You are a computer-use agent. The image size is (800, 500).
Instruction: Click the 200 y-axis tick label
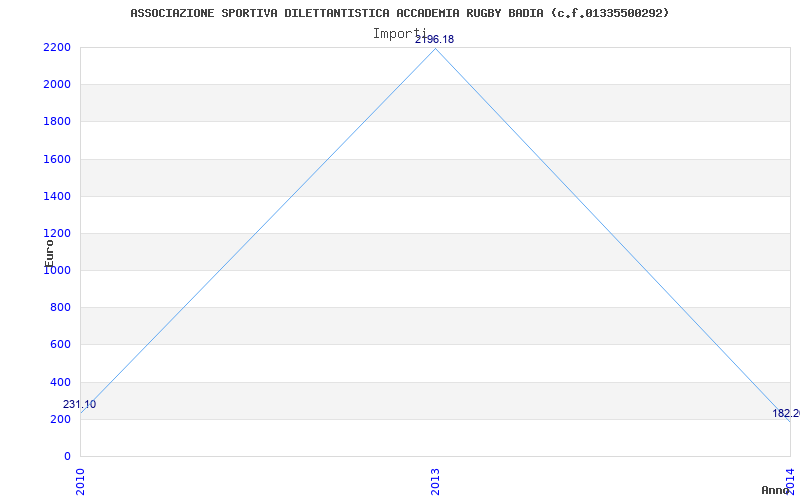[60, 419]
